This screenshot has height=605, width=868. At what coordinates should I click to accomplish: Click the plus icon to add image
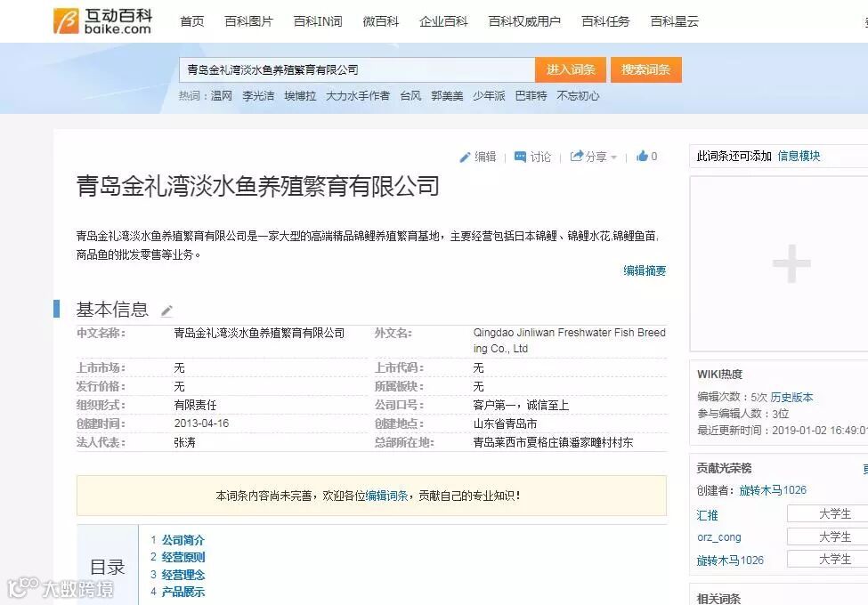pyautogui.click(x=791, y=263)
